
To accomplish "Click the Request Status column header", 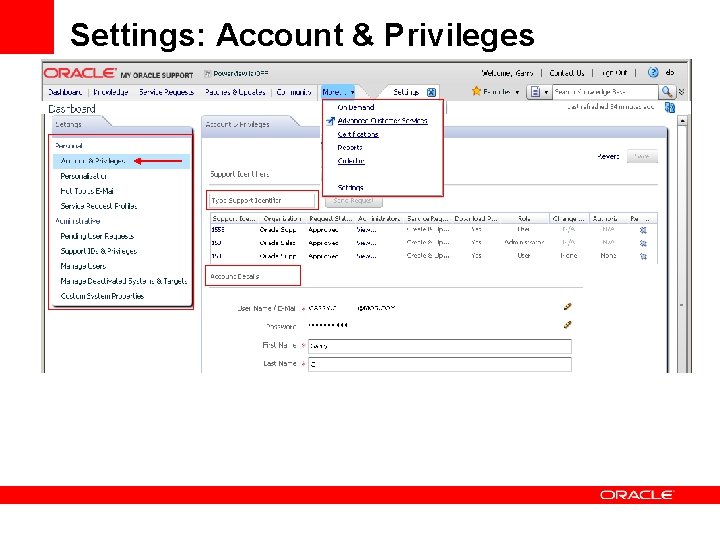I will 331,219.
